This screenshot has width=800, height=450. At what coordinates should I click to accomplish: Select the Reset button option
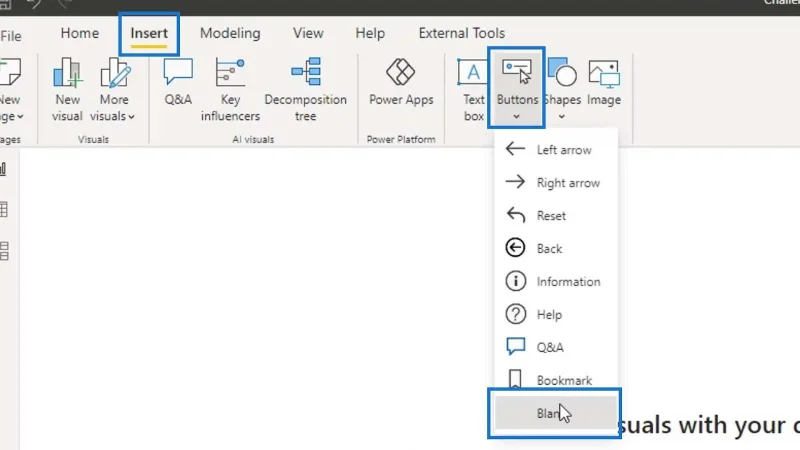coord(555,216)
